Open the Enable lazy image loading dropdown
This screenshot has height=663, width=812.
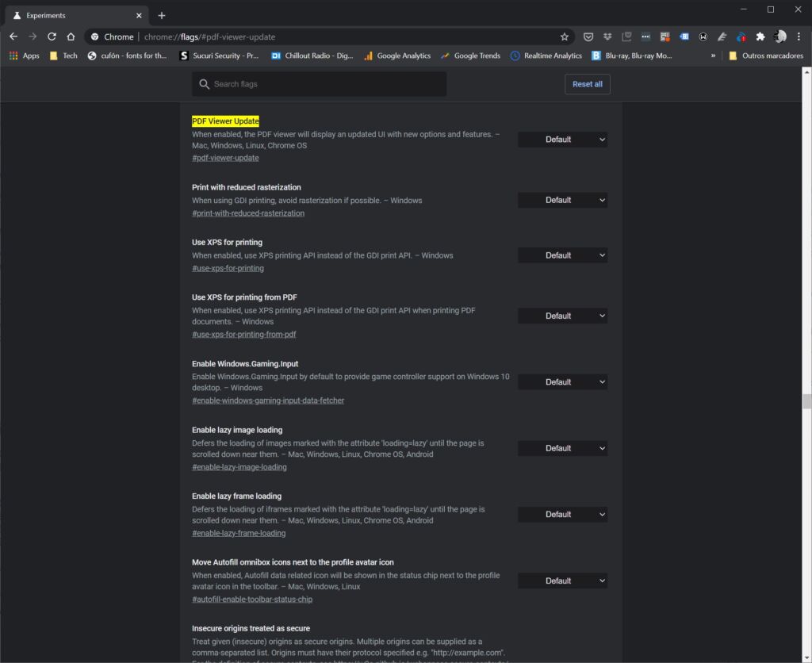562,448
